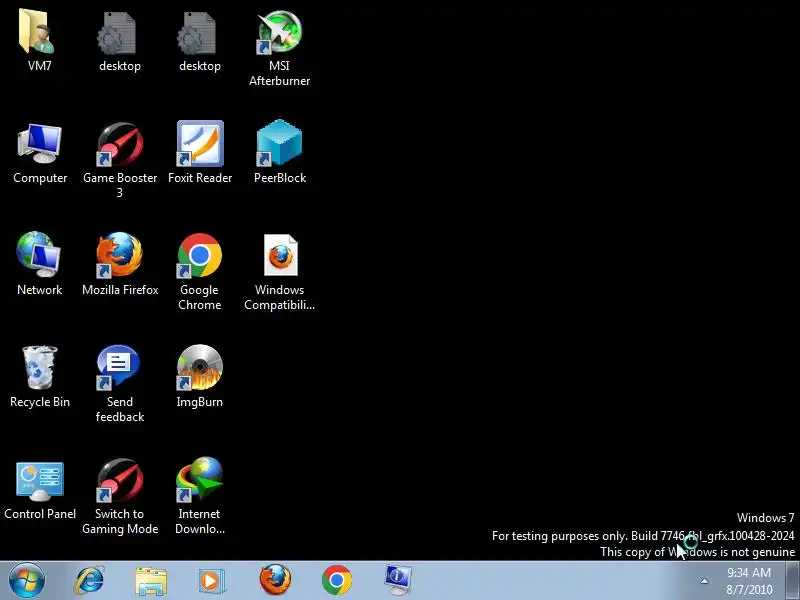Screen dimensions: 800x600
Task: Launch Chrome from the taskbar
Action: 336,580
